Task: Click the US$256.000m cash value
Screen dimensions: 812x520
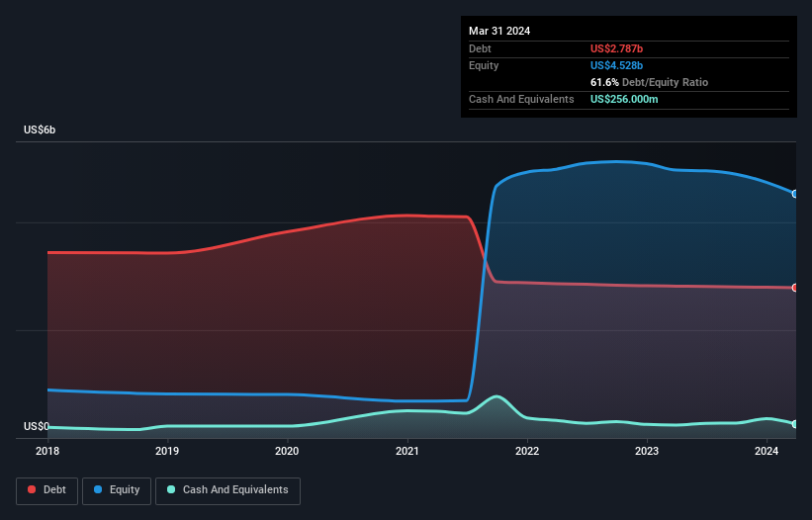Action: pos(624,99)
